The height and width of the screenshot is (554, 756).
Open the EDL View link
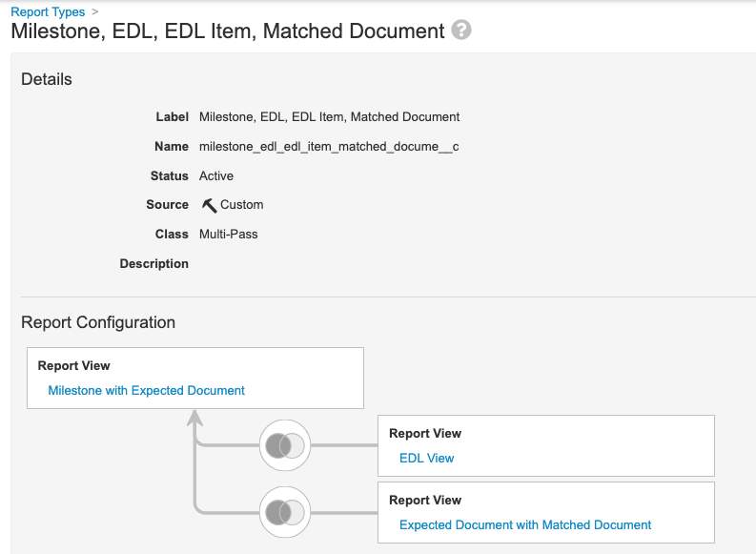tap(426, 458)
